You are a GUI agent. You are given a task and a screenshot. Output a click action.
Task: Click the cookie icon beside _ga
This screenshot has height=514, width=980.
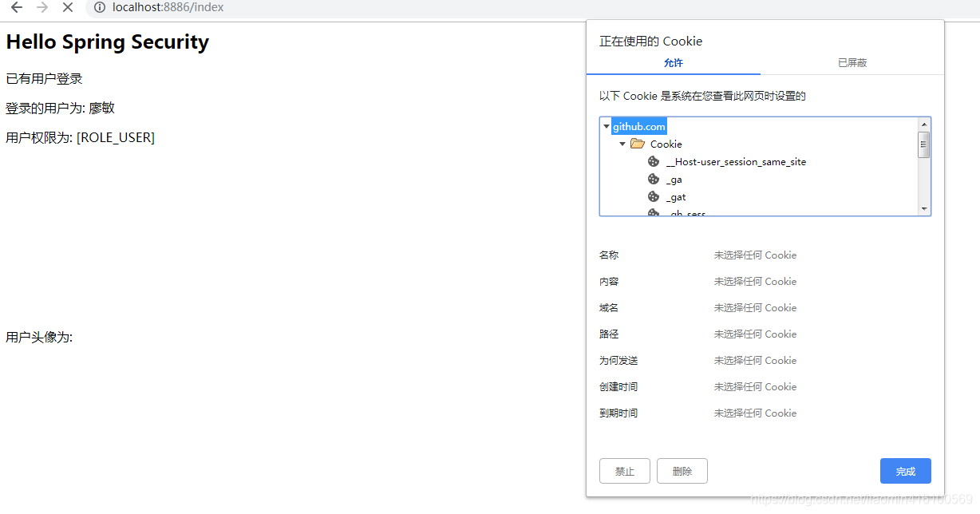[x=653, y=179]
